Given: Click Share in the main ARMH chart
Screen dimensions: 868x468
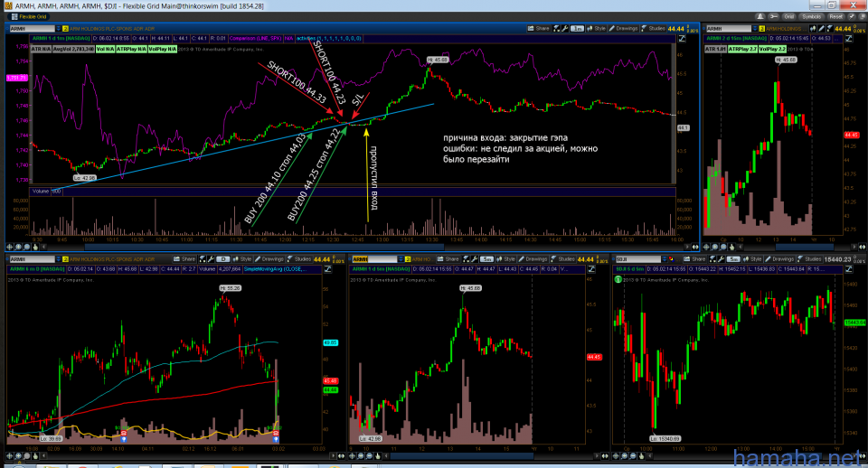Looking at the screenshot, I should pos(541,29).
